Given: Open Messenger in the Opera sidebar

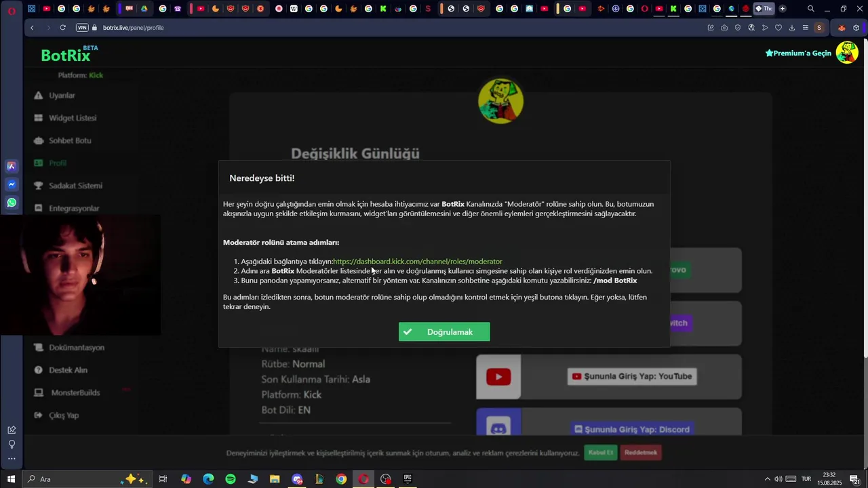Looking at the screenshot, I should pyautogui.click(x=12, y=184).
